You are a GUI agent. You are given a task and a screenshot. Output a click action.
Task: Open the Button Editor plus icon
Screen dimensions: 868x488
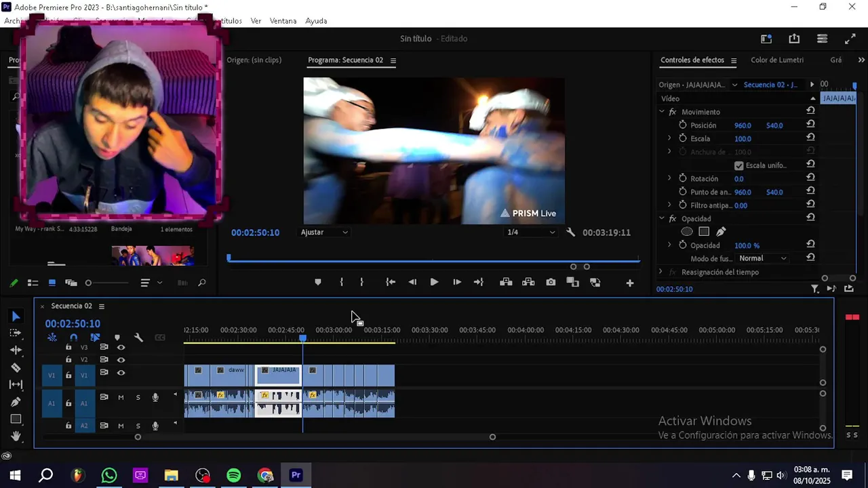click(x=630, y=283)
